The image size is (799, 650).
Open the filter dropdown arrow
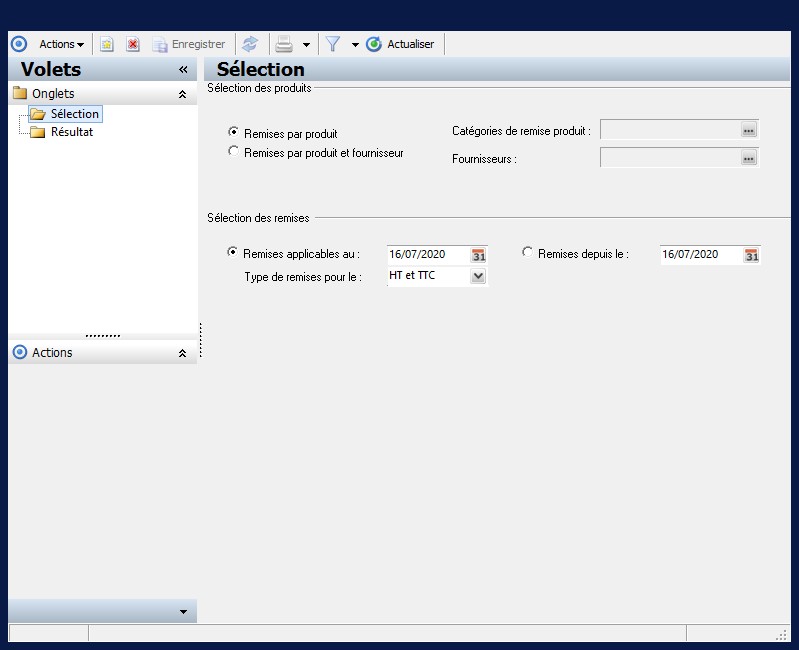click(355, 45)
